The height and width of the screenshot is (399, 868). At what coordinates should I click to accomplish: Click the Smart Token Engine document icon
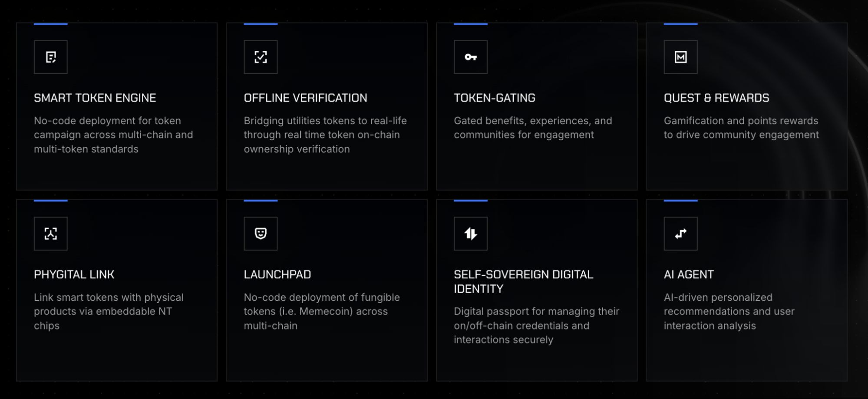[51, 57]
